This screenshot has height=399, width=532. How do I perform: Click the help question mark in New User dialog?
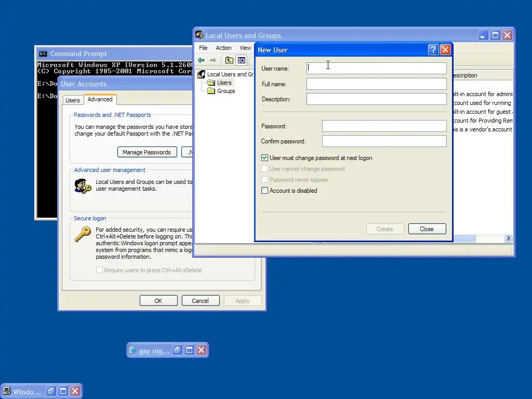coord(433,50)
